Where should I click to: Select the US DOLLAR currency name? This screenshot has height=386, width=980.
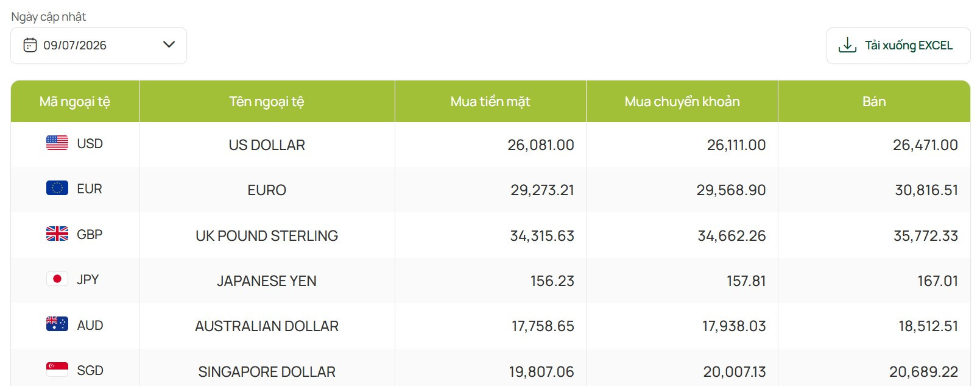(x=267, y=145)
